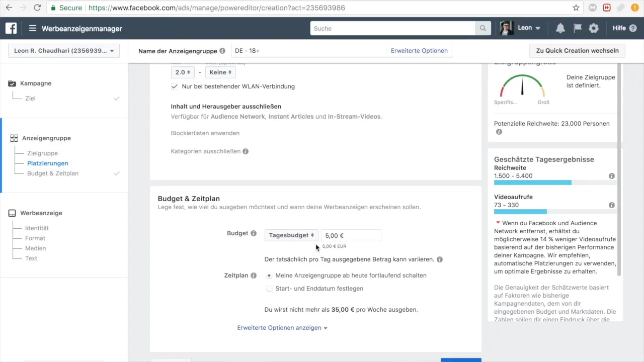644x362 pixels.
Task: Go to Ziel under Kampagne
Action: (x=31, y=99)
